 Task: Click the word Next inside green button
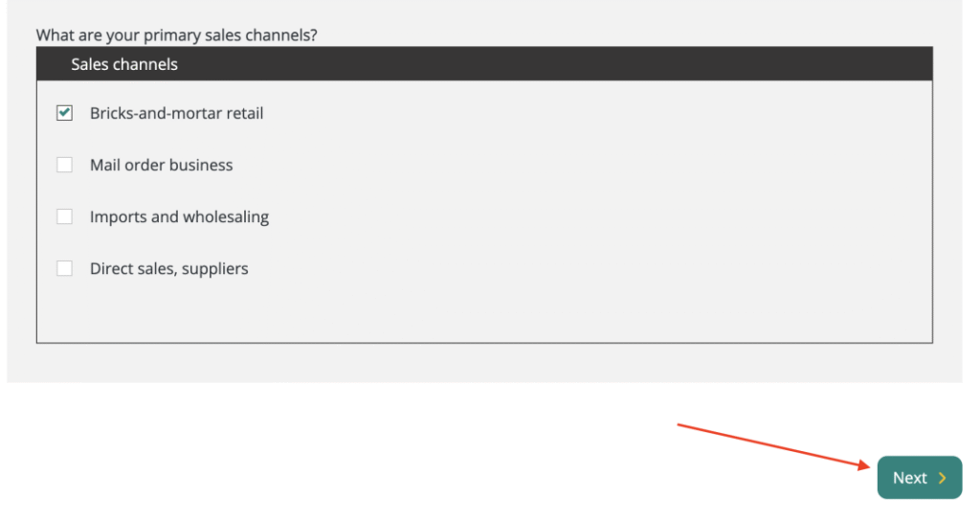(909, 478)
